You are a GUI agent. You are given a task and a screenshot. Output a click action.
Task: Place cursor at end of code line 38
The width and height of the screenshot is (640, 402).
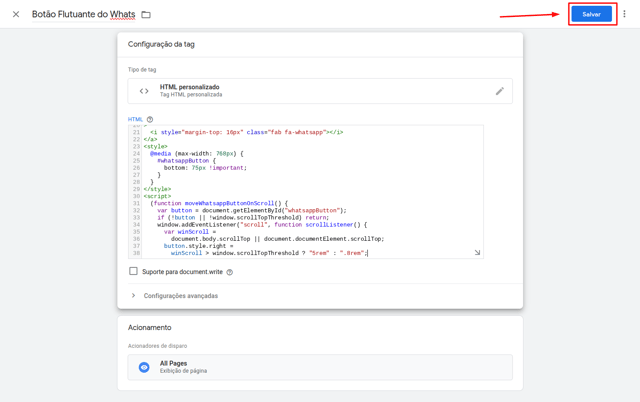point(368,254)
